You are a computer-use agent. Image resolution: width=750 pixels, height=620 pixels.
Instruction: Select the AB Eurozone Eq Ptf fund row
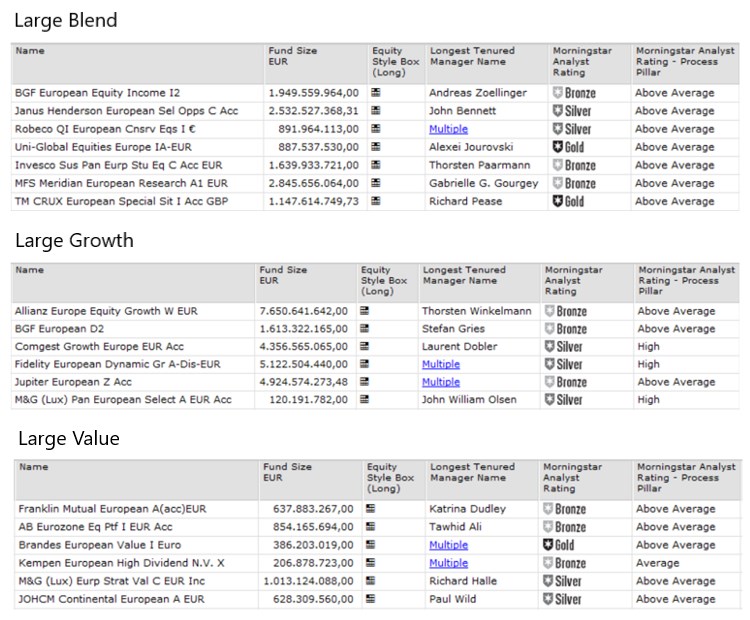pos(95,527)
